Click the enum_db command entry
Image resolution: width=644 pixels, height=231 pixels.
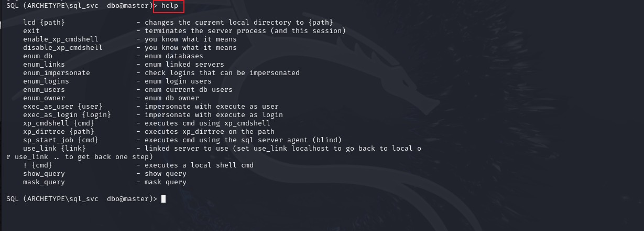pos(38,56)
